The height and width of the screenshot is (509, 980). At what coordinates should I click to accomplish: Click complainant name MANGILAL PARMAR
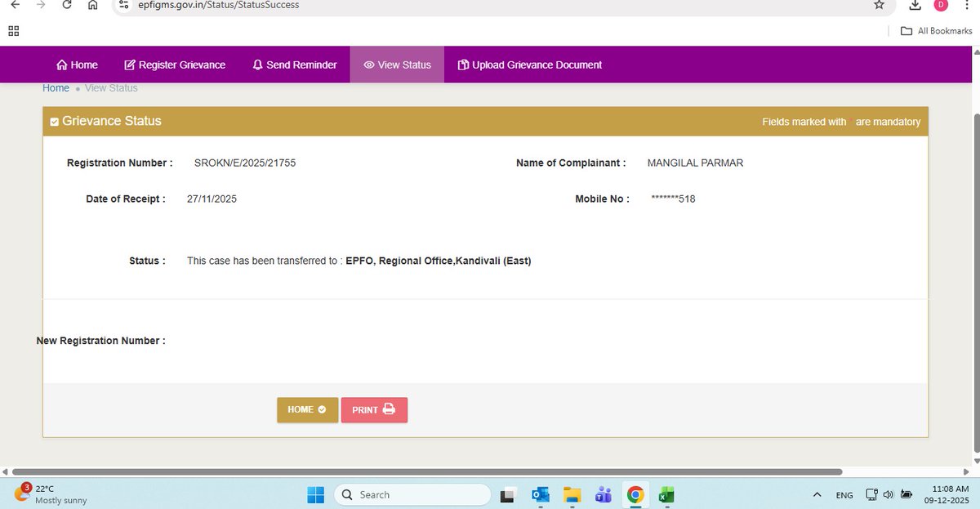(x=695, y=163)
